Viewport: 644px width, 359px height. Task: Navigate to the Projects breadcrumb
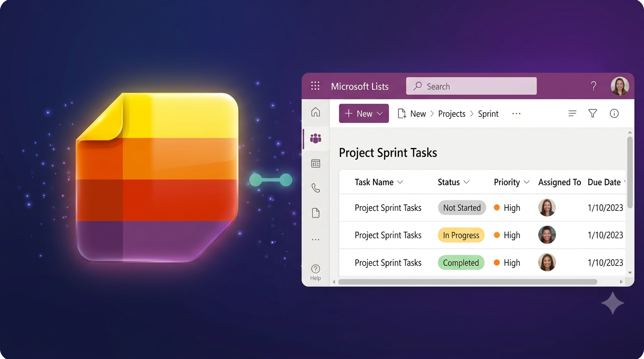tap(452, 114)
